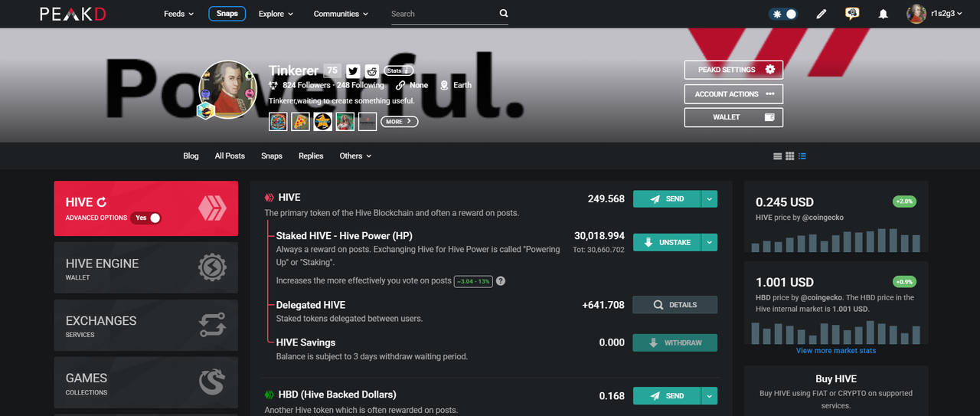Click the HIVE refresh arrow icon

[x=102, y=202]
